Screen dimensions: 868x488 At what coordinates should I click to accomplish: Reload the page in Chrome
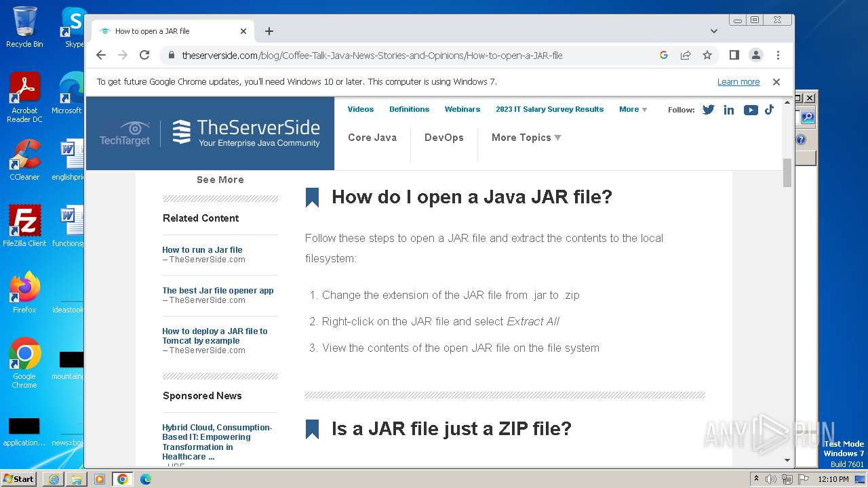point(144,56)
